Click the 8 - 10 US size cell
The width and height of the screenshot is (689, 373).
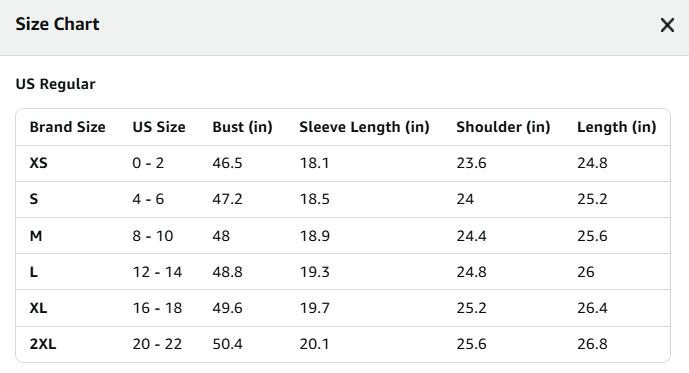[x=153, y=236]
